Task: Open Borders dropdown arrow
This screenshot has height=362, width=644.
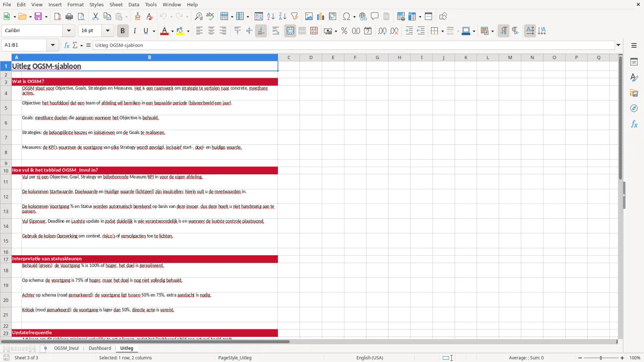Action: pos(442,31)
